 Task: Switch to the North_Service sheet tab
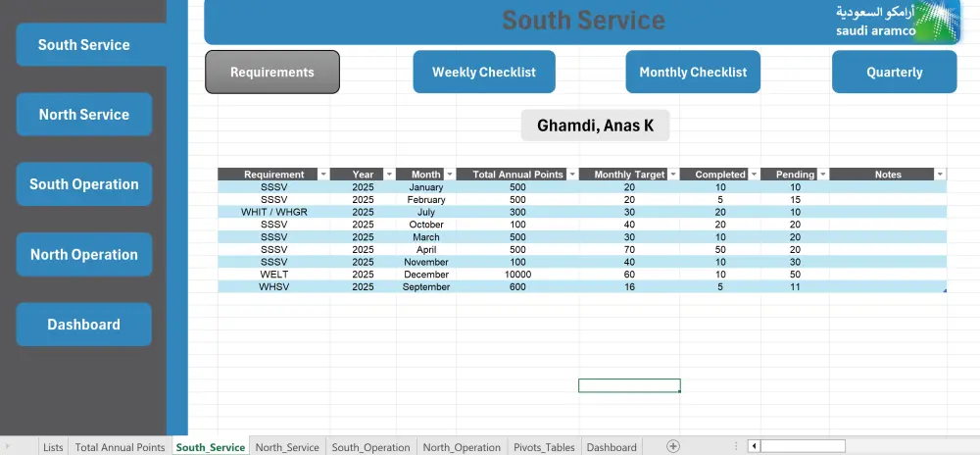point(287,447)
